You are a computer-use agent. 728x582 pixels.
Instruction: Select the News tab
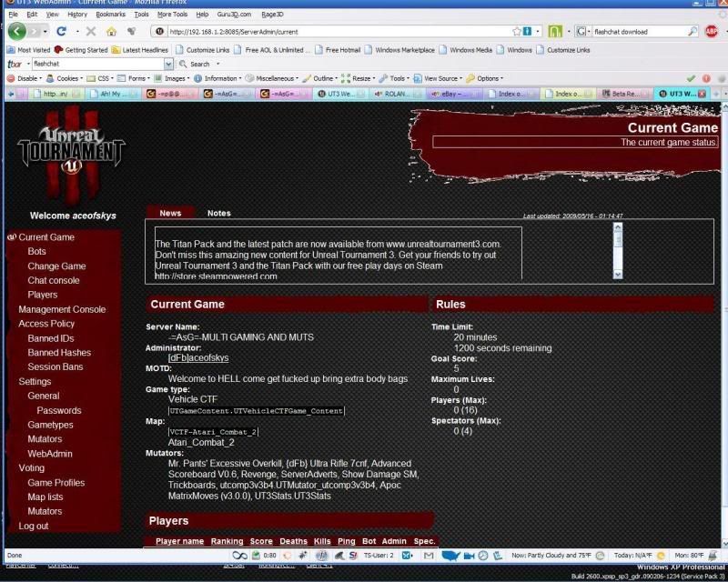(x=170, y=213)
